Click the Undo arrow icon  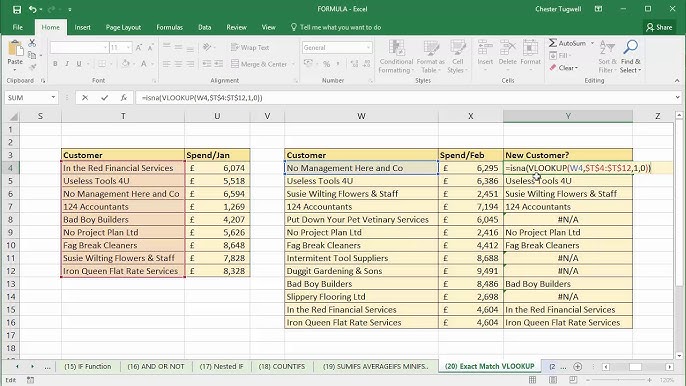coord(32,9)
